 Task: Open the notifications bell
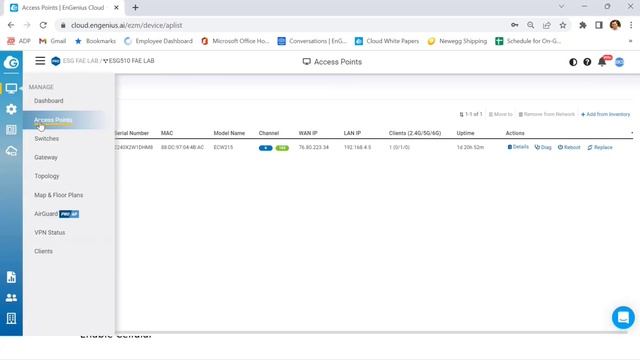pyautogui.click(x=602, y=62)
